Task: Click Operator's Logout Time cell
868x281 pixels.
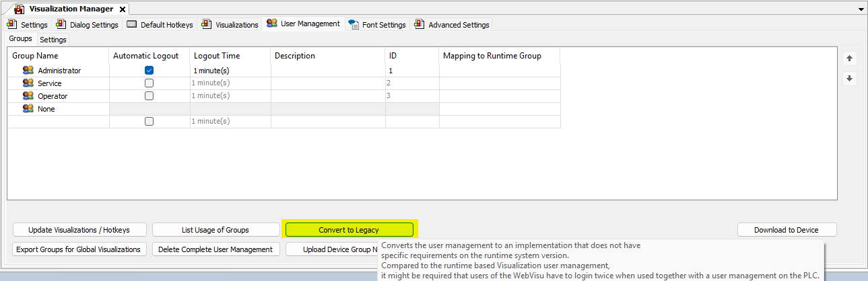Action: 230,96
